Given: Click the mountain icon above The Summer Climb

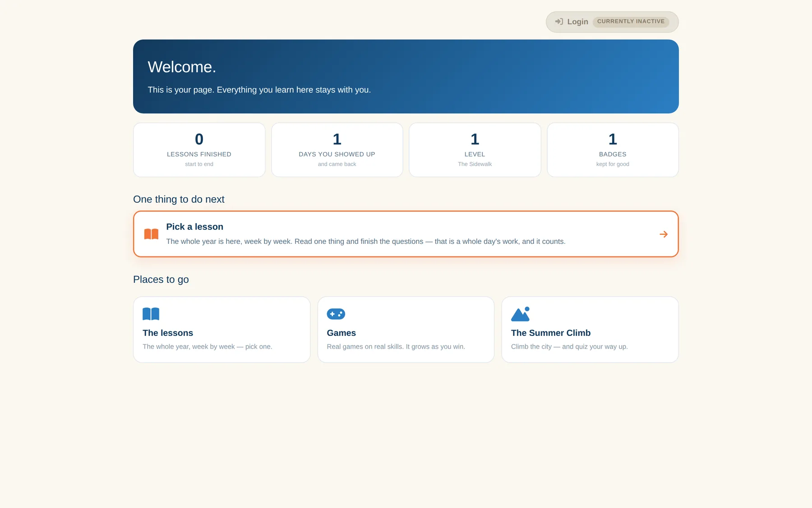Looking at the screenshot, I should [x=520, y=314].
